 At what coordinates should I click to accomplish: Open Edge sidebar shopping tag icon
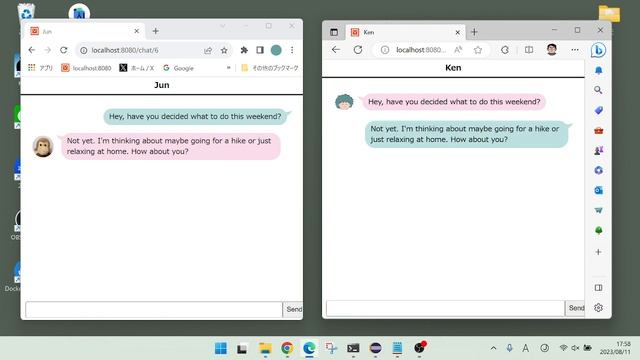click(598, 110)
